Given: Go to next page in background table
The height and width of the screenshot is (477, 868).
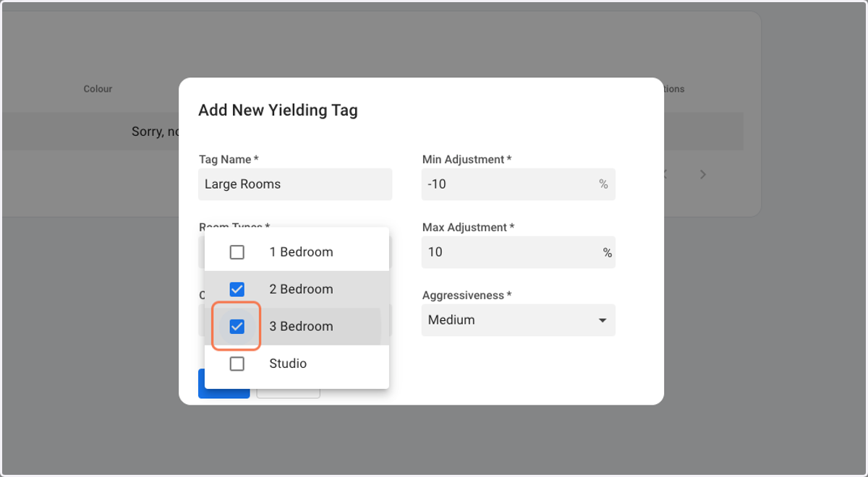Looking at the screenshot, I should coord(702,174).
